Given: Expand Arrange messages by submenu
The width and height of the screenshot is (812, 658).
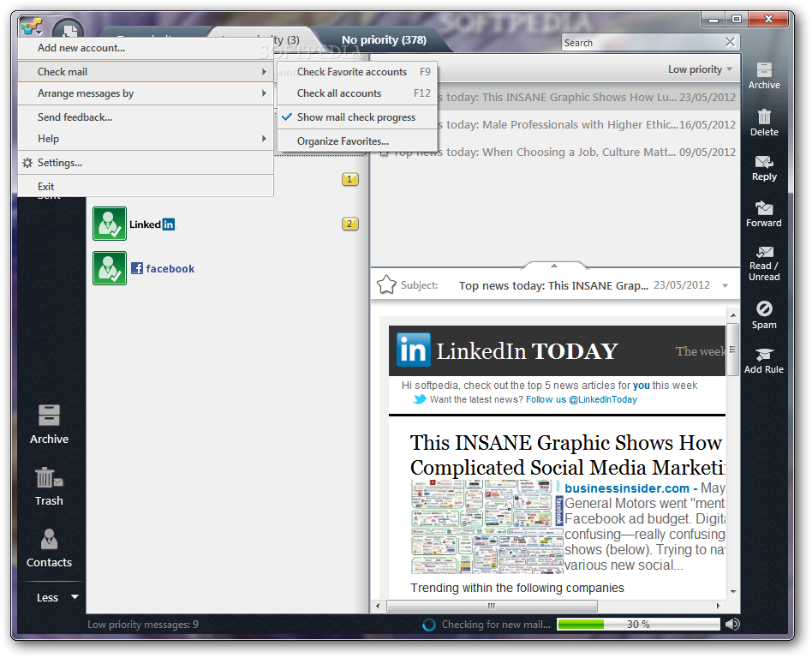Looking at the screenshot, I should pyautogui.click(x=146, y=93).
